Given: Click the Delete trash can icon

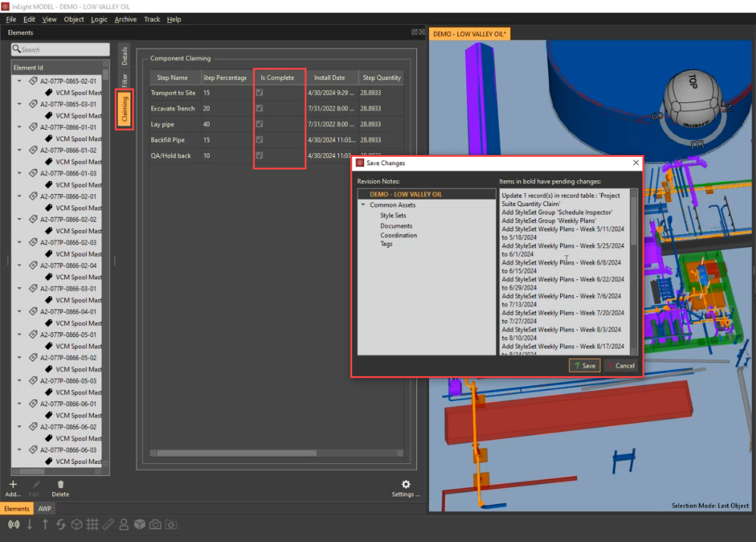Looking at the screenshot, I should (x=60, y=485).
